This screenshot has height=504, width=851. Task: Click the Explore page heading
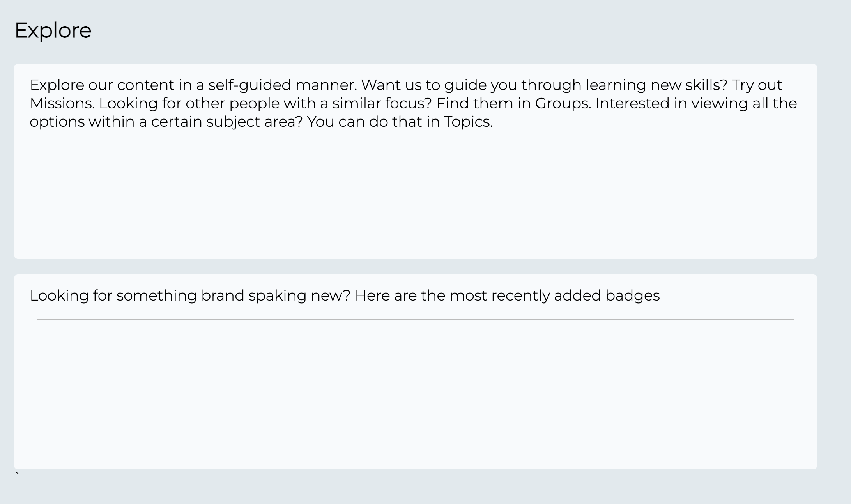[x=53, y=30]
